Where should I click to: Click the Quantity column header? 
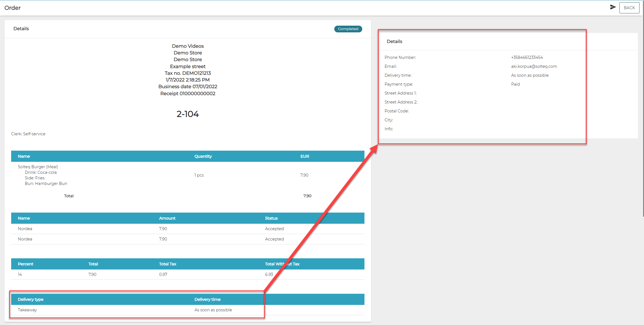tap(203, 156)
